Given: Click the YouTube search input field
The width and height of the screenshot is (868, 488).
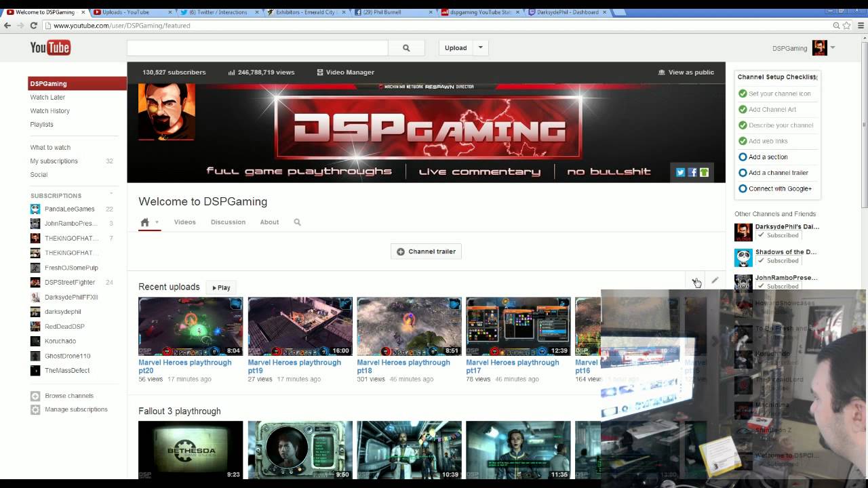Looking at the screenshot, I should pyautogui.click(x=258, y=48).
